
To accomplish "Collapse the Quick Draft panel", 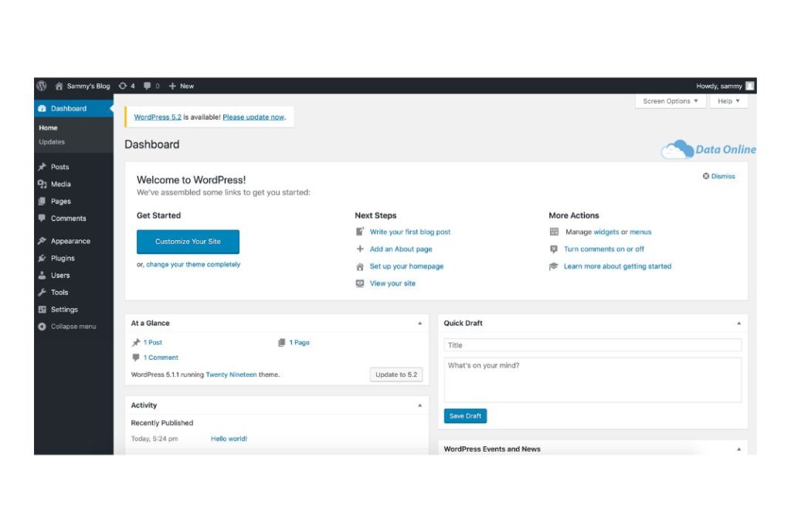I will (x=738, y=324).
